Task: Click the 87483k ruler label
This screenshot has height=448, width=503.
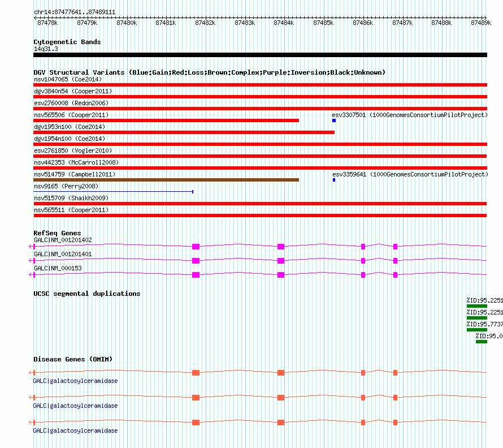Action: tap(245, 23)
